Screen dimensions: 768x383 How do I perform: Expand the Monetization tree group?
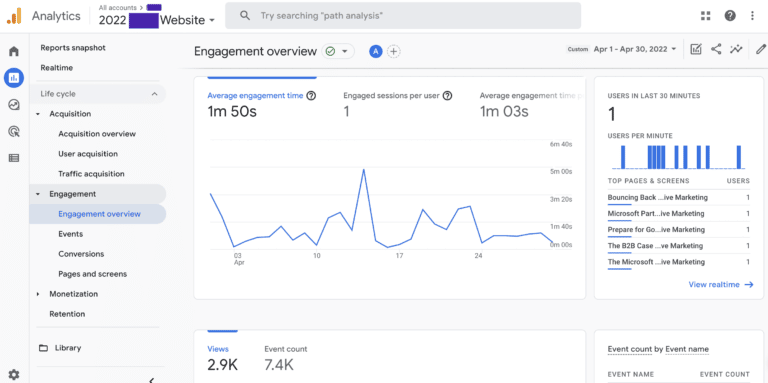[38, 294]
